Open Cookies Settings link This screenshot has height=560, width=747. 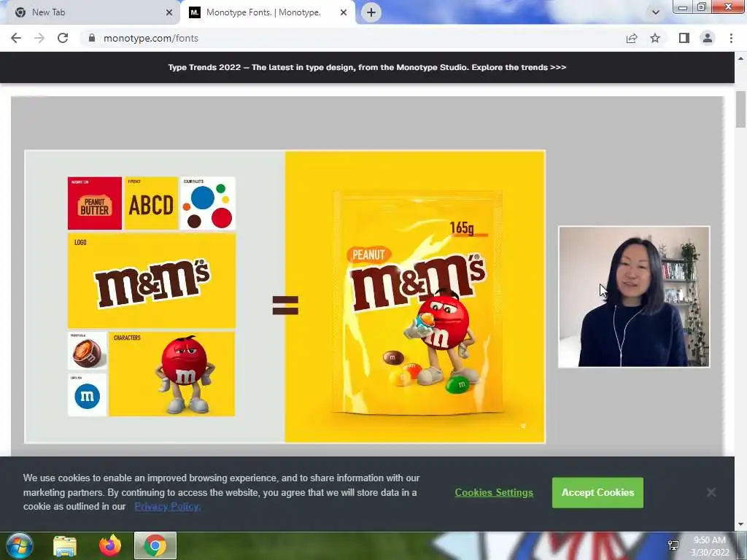[x=494, y=492]
